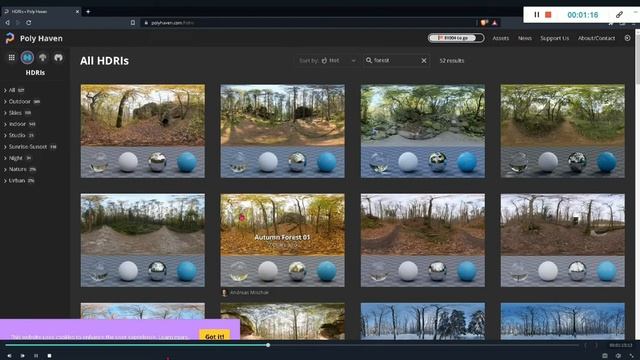This screenshot has width=640, height=360.
Task: Expand the Outdoor category
Action: (22, 102)
